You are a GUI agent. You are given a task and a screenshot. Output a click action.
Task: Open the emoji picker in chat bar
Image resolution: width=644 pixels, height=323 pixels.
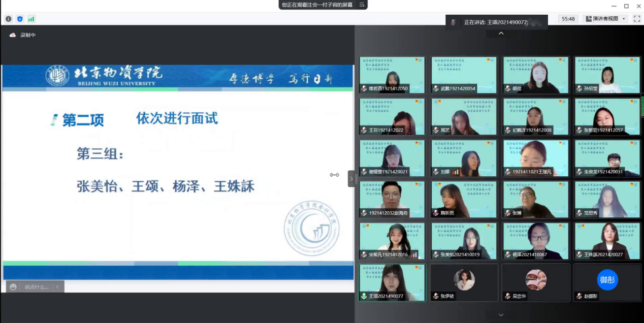point(13,287)
